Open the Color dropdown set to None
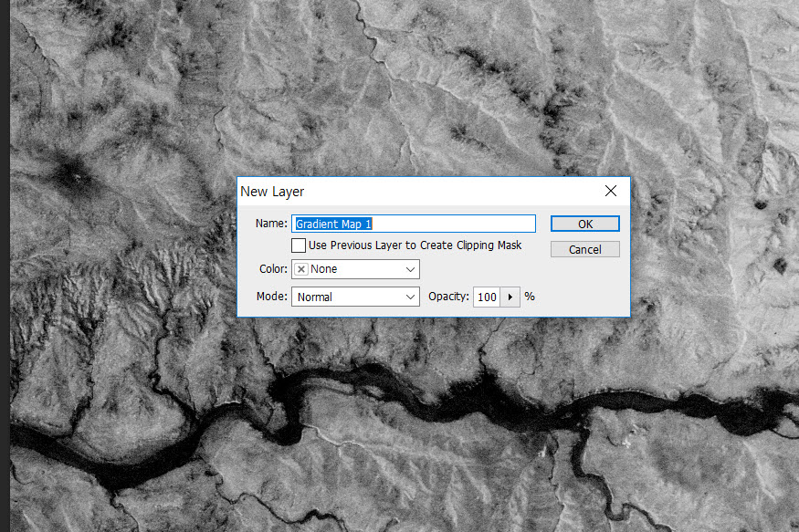 355,269
